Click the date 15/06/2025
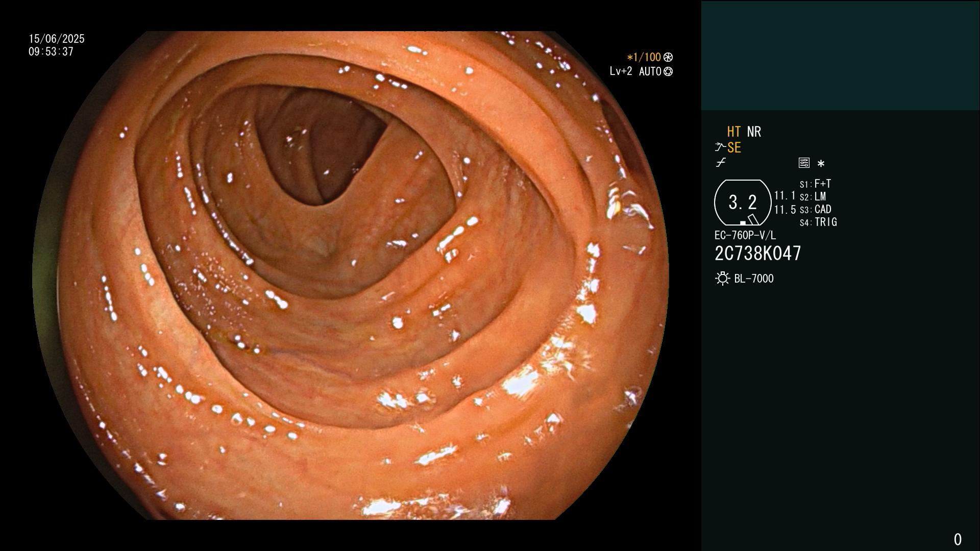980x551 pixels. click(57, 39)
